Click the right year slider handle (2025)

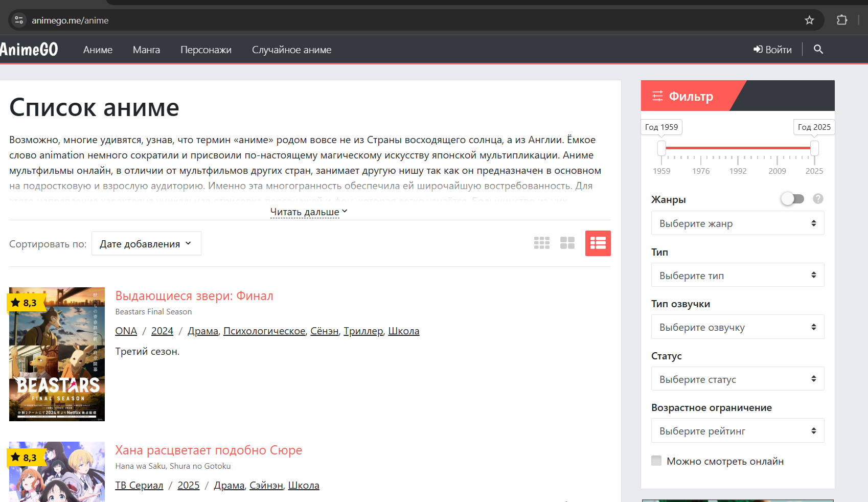click(x=814, y=148)
